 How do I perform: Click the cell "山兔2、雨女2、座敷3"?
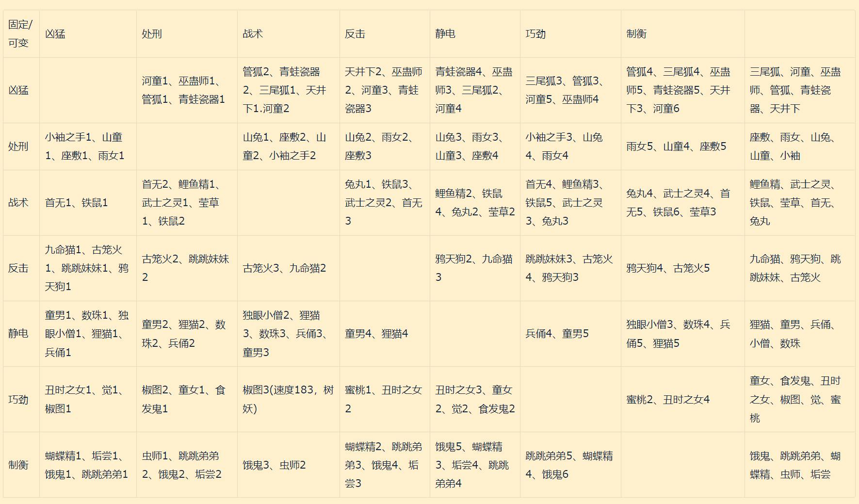[x=385, y=146]
